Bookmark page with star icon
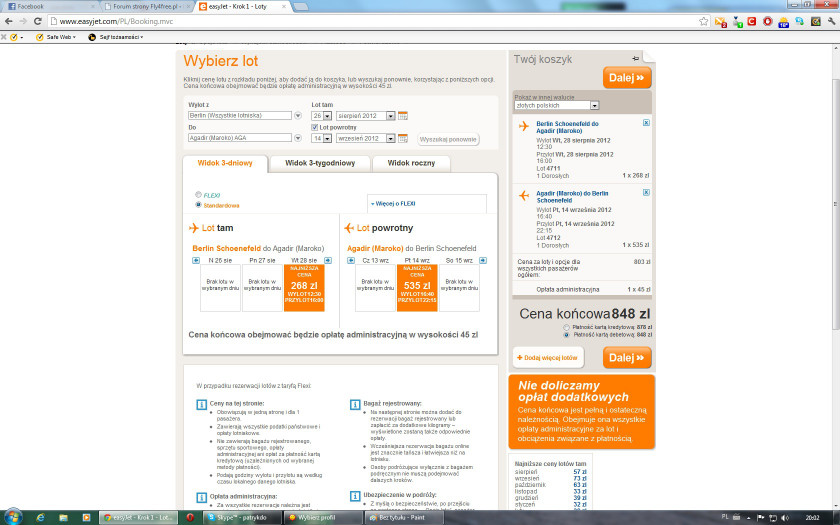The image size is (840, 525). click(703, 21)
